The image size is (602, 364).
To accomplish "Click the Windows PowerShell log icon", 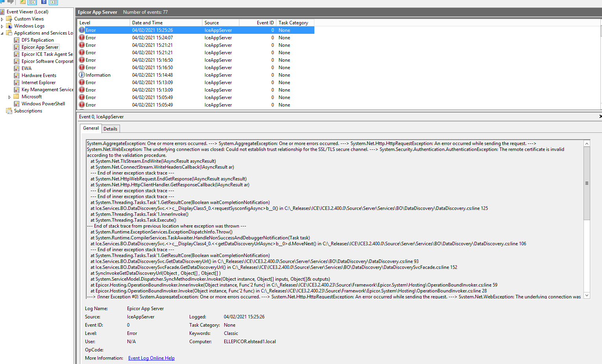I will coord(17,104).
